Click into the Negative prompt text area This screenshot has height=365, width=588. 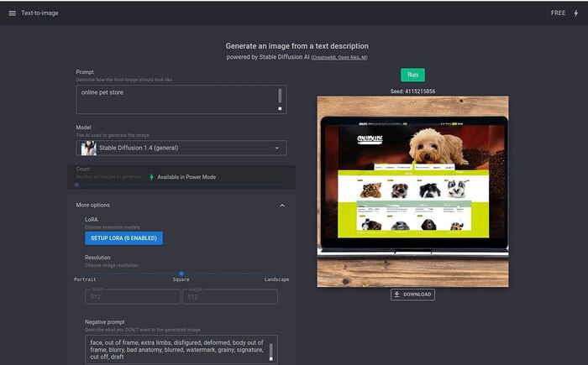click(175, 350)
